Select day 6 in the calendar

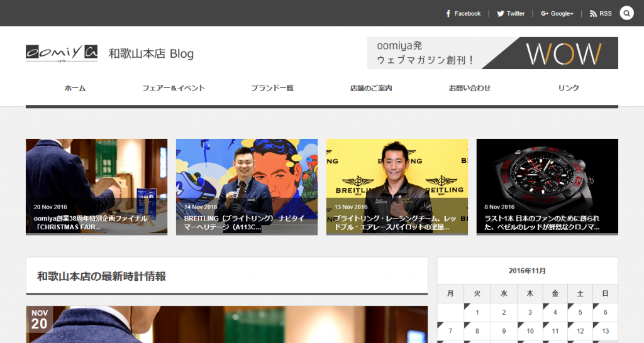[x=605, y=312]
